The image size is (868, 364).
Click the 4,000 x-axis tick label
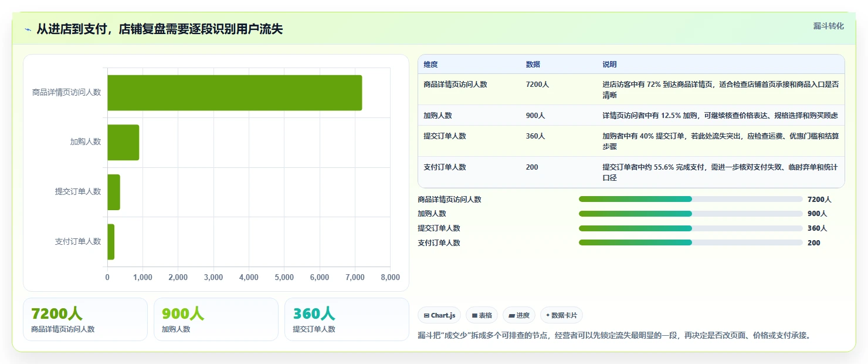(x=249, y=278)
